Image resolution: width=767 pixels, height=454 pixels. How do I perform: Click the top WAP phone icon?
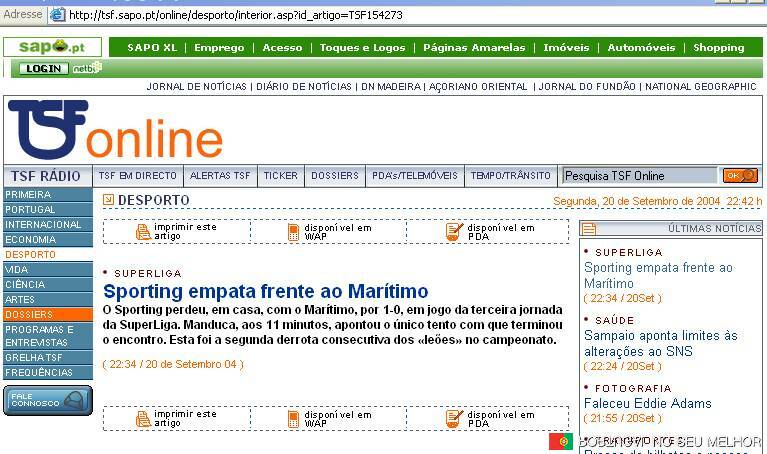click(294, 232)
